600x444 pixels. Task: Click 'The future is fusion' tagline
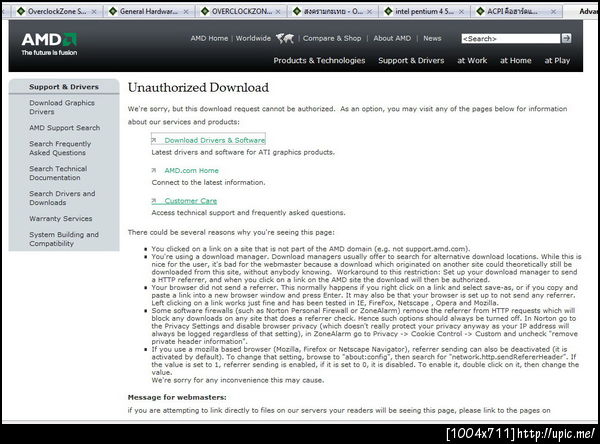click(49, 52)
